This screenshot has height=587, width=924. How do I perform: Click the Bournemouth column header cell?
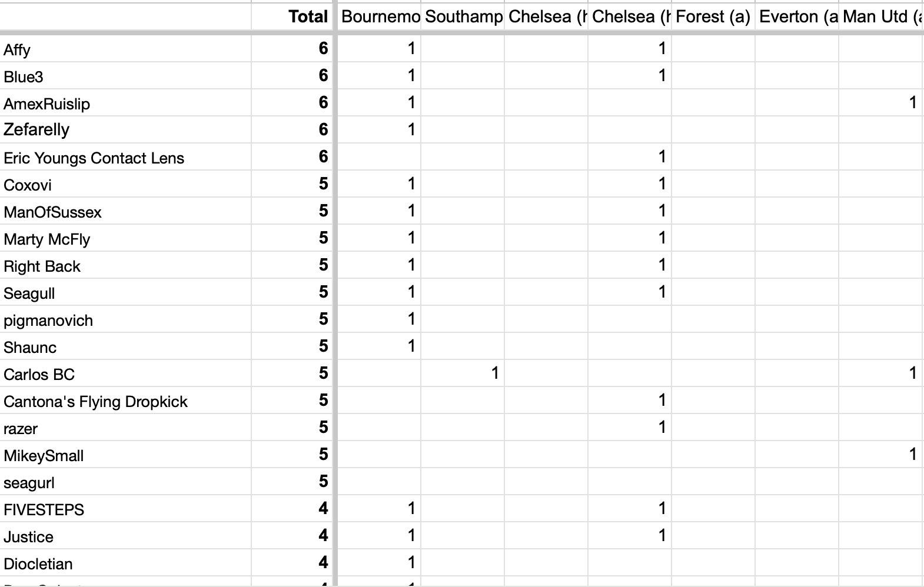[x=379, y=16]
